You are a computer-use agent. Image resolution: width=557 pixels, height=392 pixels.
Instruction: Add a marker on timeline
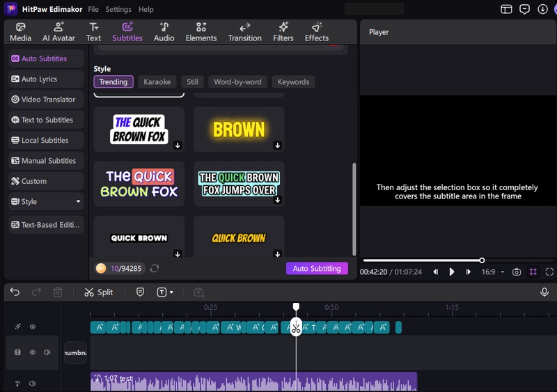tap(141, 292)
